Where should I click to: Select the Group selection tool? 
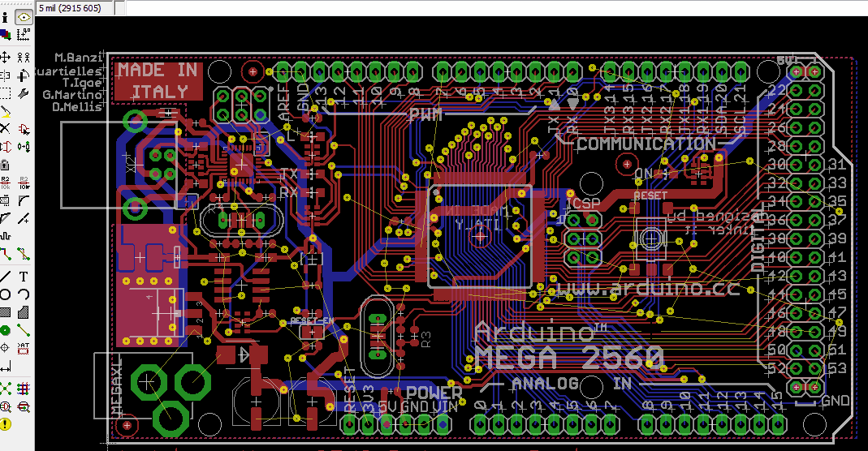pos(6,92)
